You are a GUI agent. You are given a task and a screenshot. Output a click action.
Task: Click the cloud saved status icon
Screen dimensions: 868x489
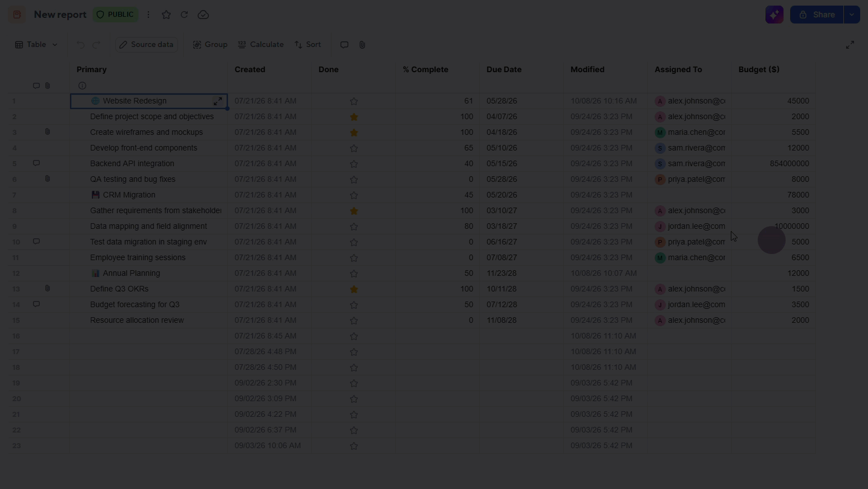coord(203,15)
